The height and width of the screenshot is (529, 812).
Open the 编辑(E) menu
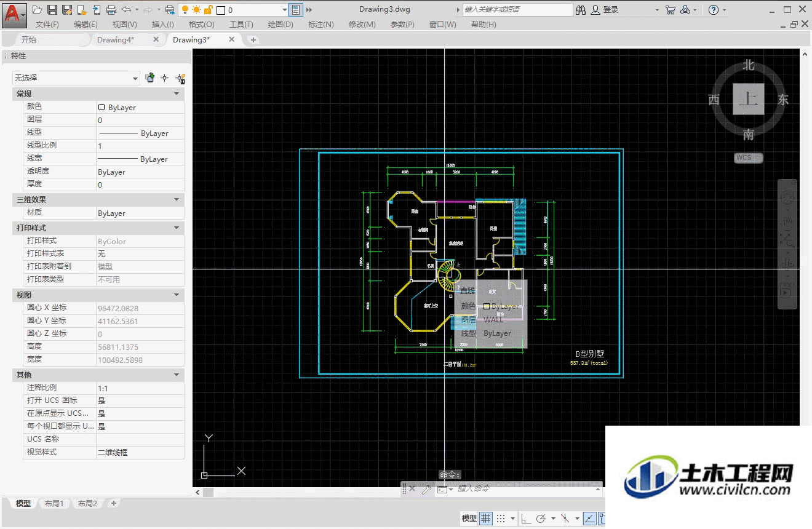(x=86, y=24)
